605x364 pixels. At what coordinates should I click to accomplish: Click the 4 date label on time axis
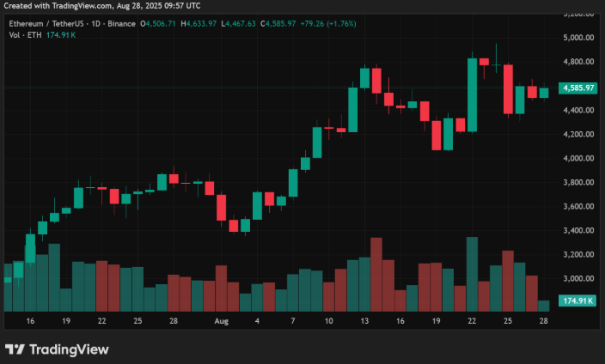coord(257,321)
